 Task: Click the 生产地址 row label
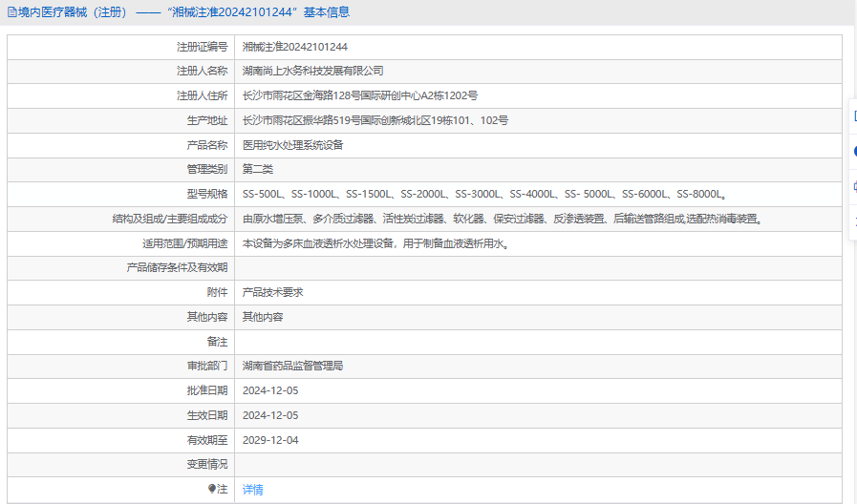[x=207, y=120]
